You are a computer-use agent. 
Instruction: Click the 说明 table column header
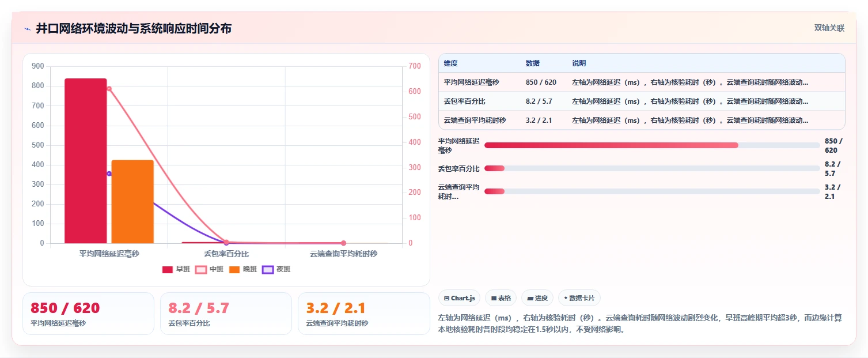579,63
